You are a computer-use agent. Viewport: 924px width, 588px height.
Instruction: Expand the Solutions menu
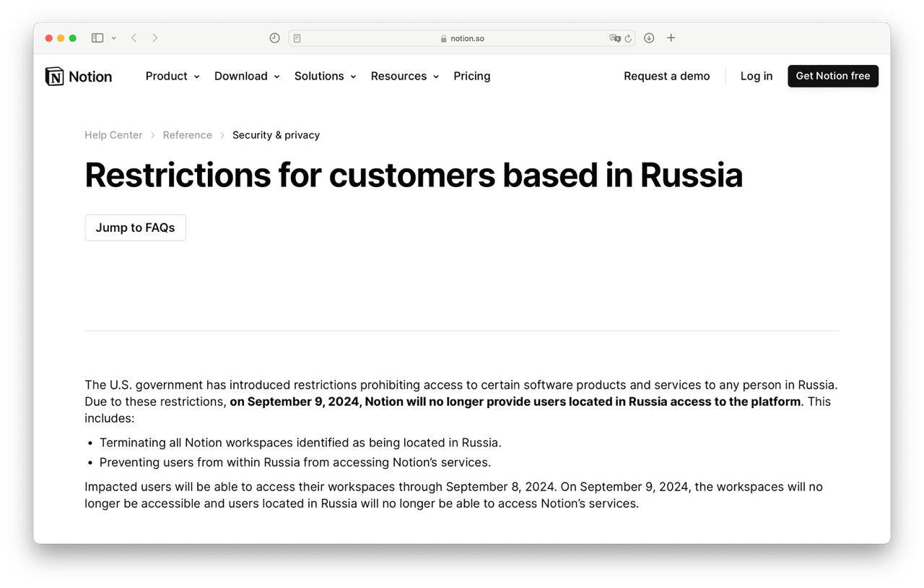point(325,76)
